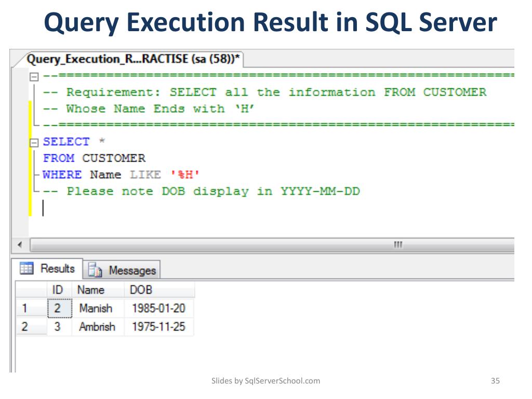The width and height of the screenshot is (532, 399).
Task: Collapse the comment block outline toggle
Action: [34, 77]
